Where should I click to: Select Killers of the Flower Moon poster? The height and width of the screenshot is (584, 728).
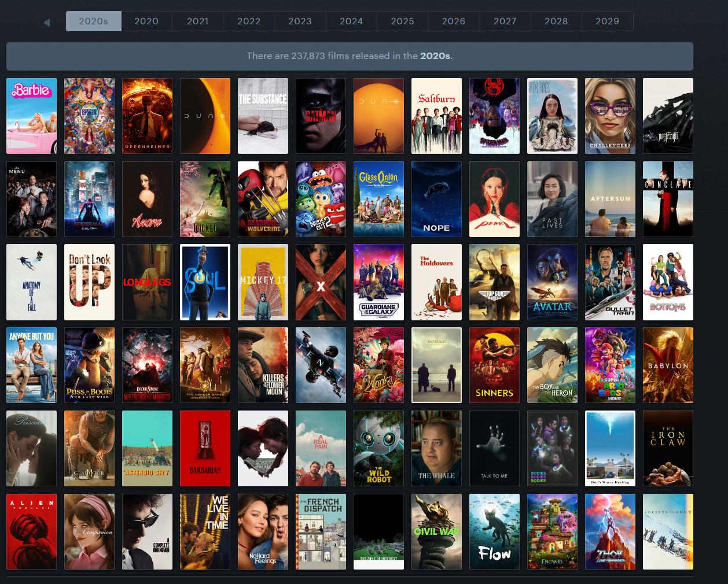[x=263, y=365]
